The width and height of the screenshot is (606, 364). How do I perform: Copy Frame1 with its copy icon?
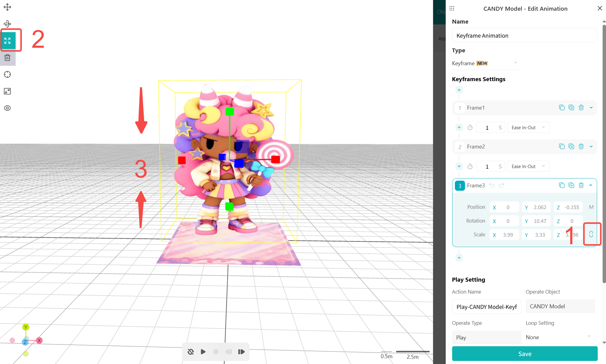pyautogui.click(x=562, y=107)
